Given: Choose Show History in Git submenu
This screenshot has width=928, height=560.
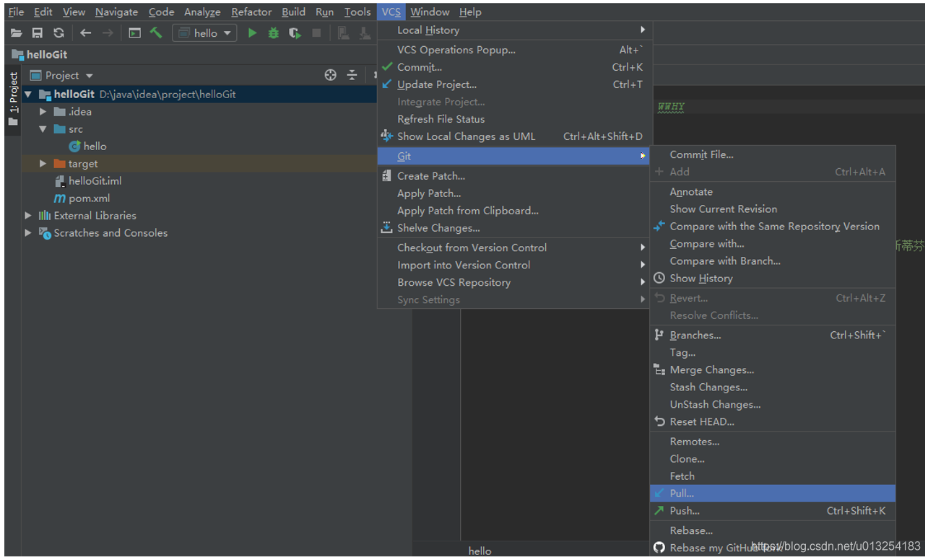Looking at the screenshot, I should tap(773, 279).
